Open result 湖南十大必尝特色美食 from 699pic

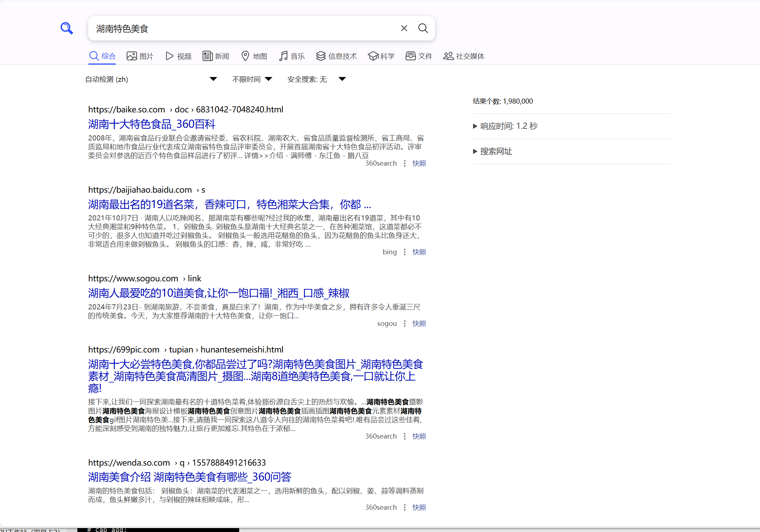(x=256, y=376)
